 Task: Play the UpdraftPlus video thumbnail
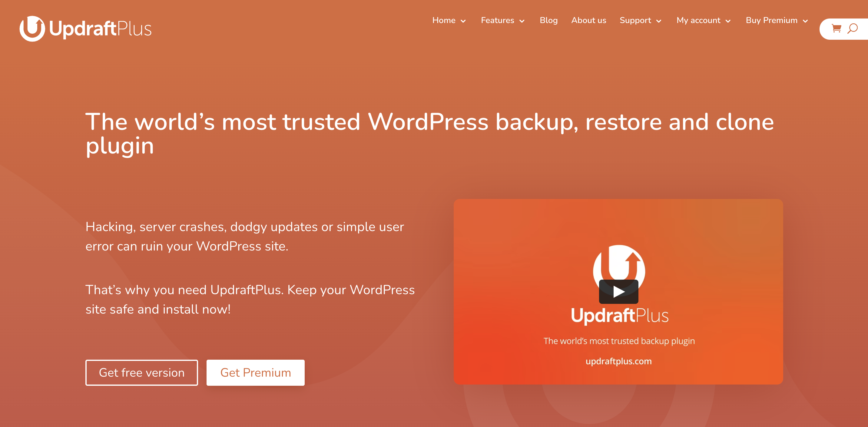(618, 291)
